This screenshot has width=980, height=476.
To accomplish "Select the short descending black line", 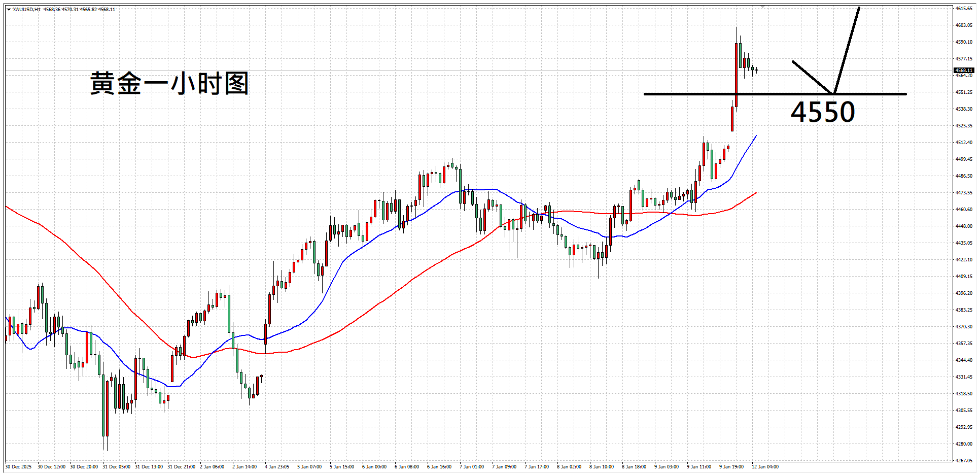I will pyautogui.click(x=812, y=77).
